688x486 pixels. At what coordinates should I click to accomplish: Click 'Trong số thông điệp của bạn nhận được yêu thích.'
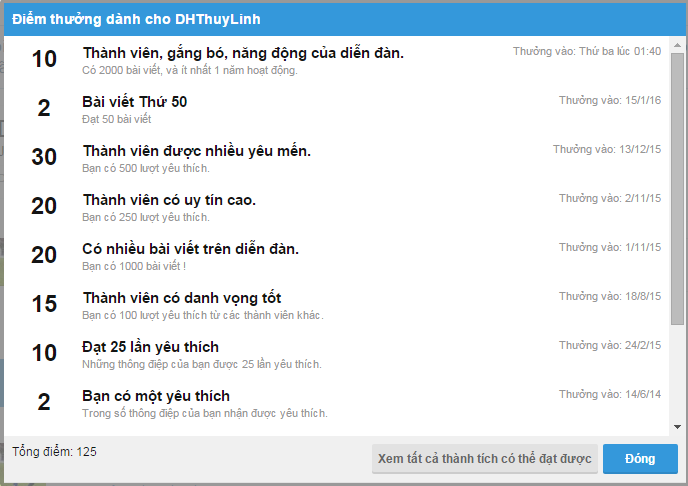(205, 414)
